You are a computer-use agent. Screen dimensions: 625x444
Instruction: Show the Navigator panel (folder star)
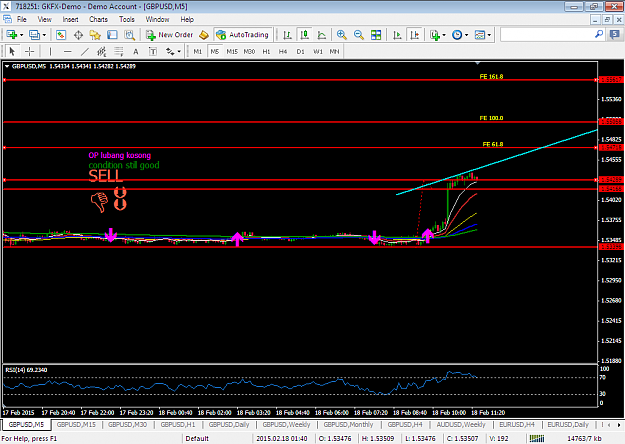95,35
